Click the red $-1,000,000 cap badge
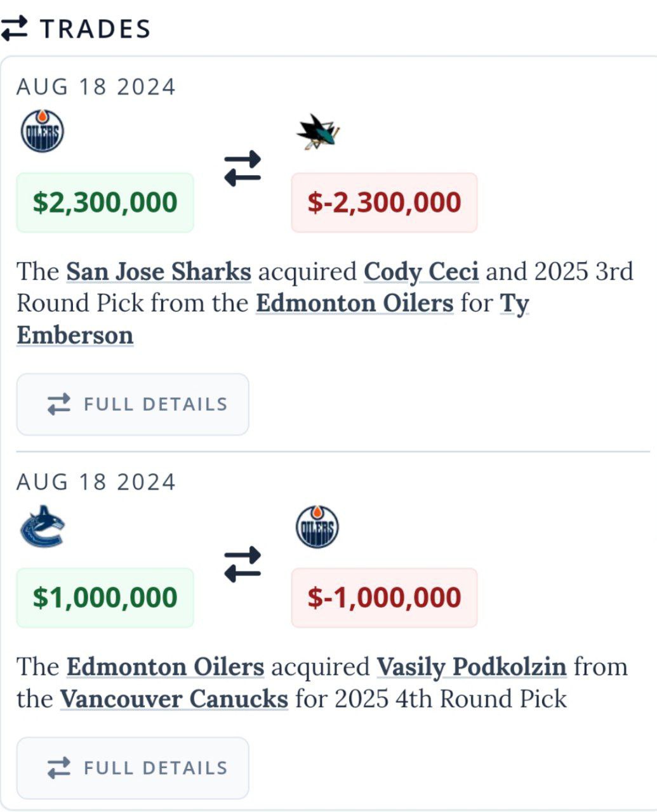This screenshot has width=657, height=812. pyautogui.click(x=384, y=598)
